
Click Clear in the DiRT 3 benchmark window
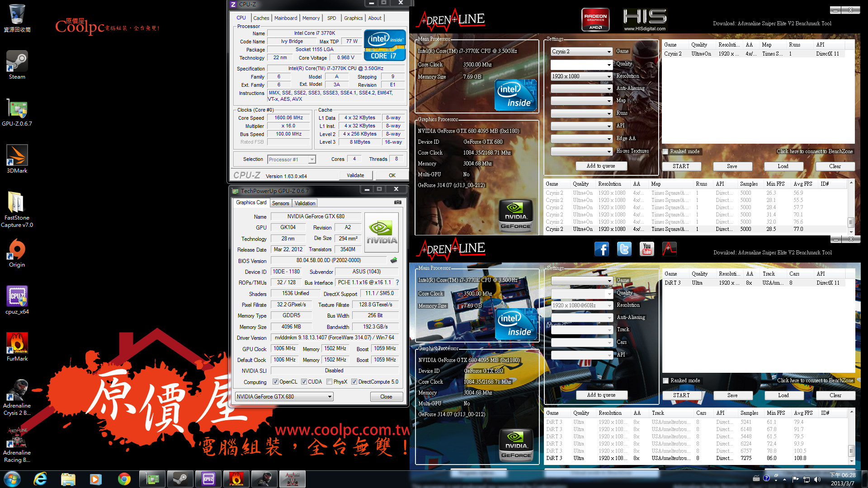(x=835, y=395)
